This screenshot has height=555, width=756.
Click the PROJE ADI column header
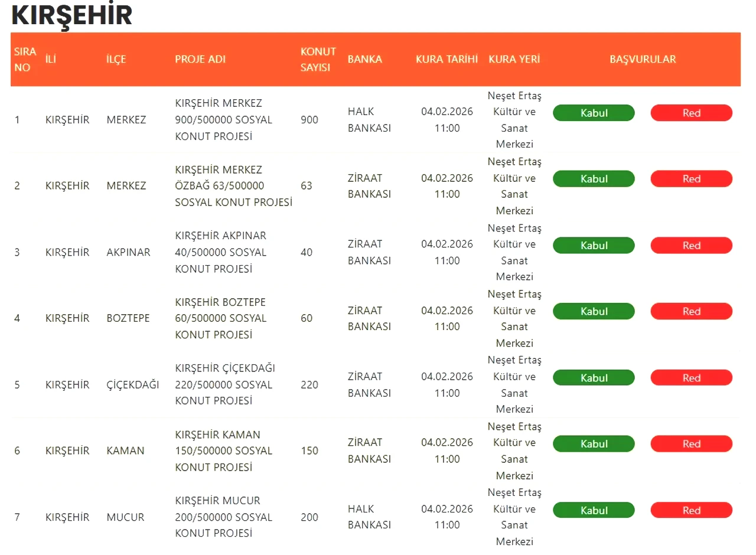[x=200, y=59]
